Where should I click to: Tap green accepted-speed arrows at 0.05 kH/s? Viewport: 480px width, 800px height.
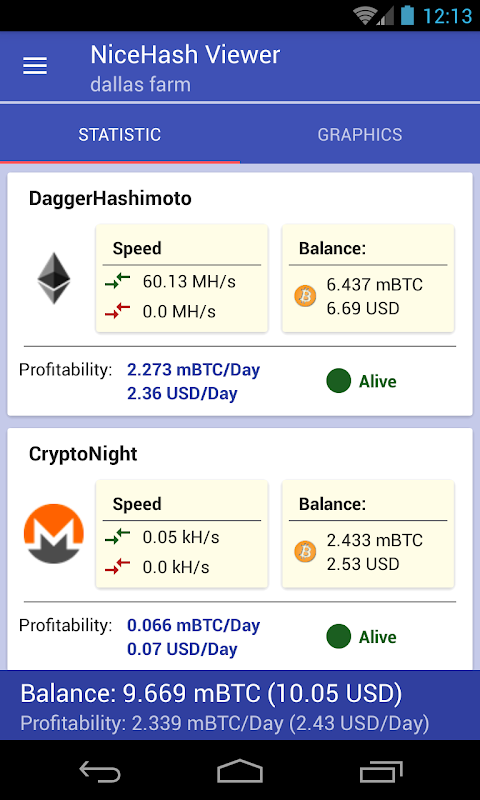118,537
